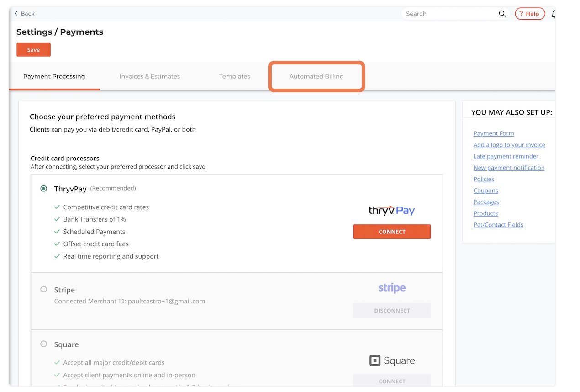The width and height of the screenshot is (580, 392).
Task: Select the ThryvPay radio button
Action: pyautogui.click(x=43, y=188)
